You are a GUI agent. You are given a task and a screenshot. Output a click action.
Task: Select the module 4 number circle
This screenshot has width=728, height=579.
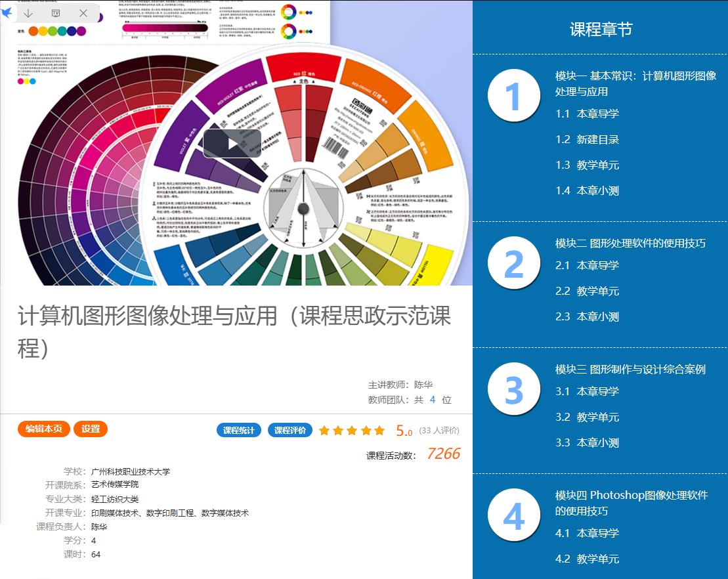[x=513, y=516]
